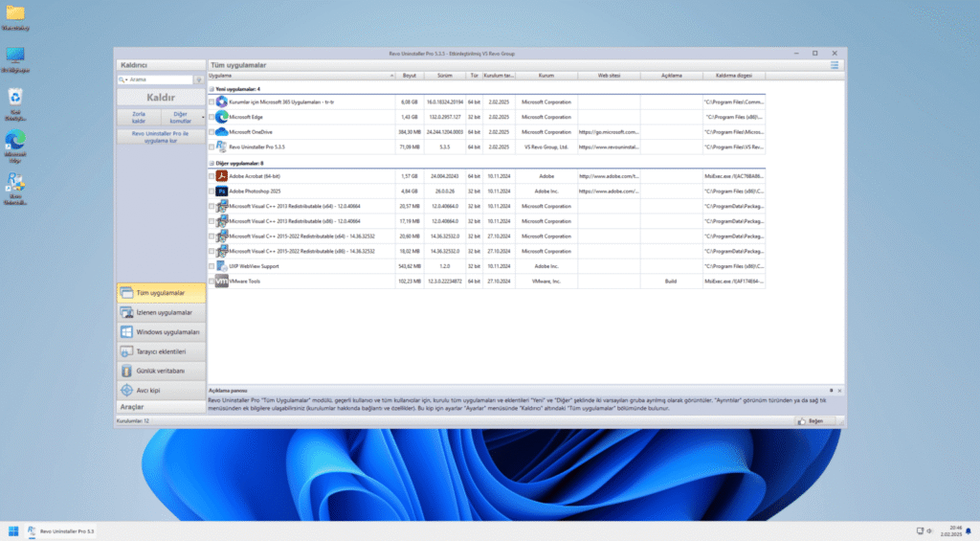980x541 pixels.
Task: Check the Microsoft OneDrive row checkbox
Action: 212,132
